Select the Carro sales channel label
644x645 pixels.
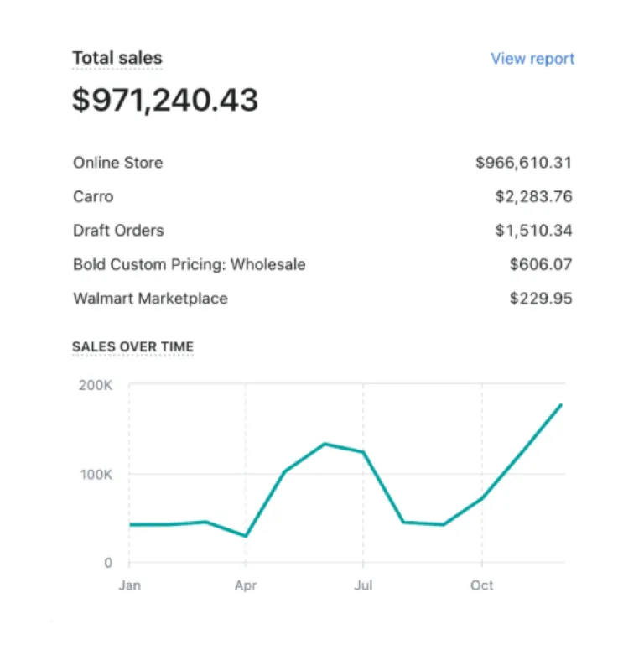coord(93,197)
